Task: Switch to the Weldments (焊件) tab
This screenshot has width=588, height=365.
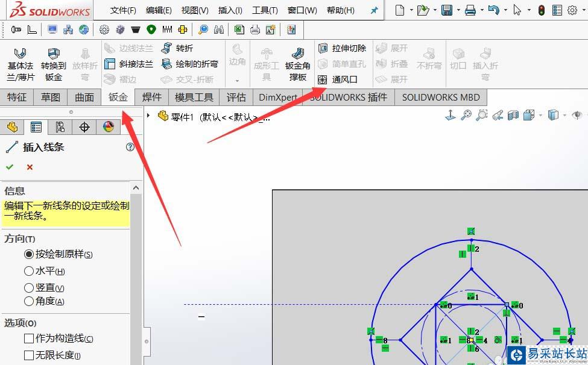Action: tap(152, 98)
